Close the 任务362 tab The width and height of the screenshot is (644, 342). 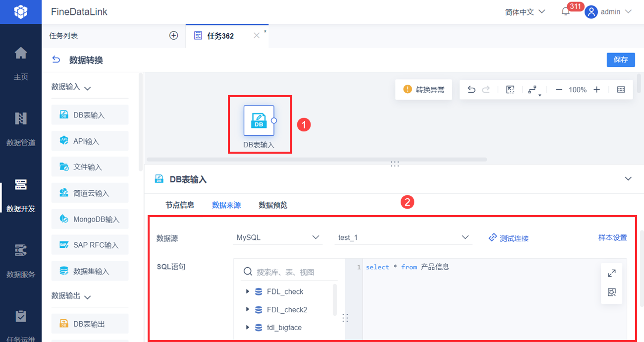pyautogui.click(x=256, y=36)
